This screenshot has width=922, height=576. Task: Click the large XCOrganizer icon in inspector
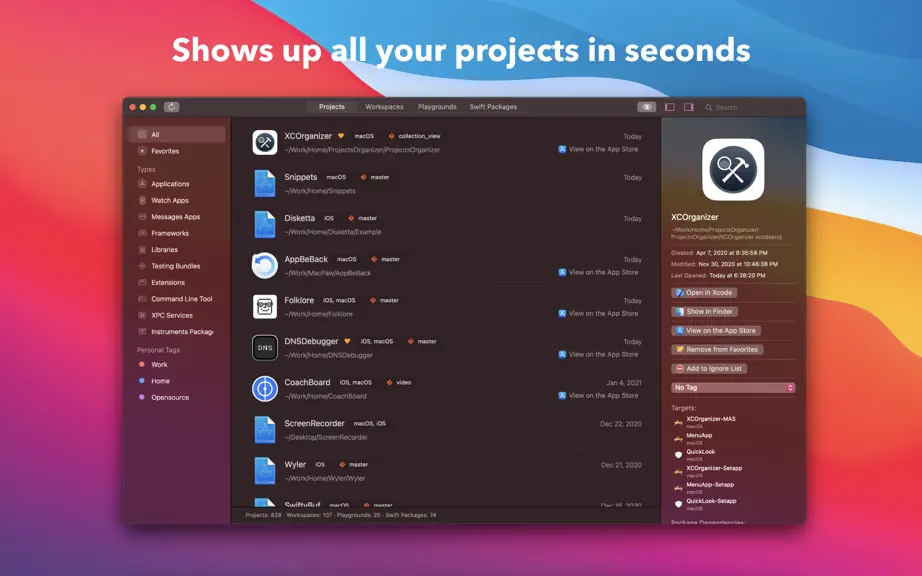coord(733,170)
